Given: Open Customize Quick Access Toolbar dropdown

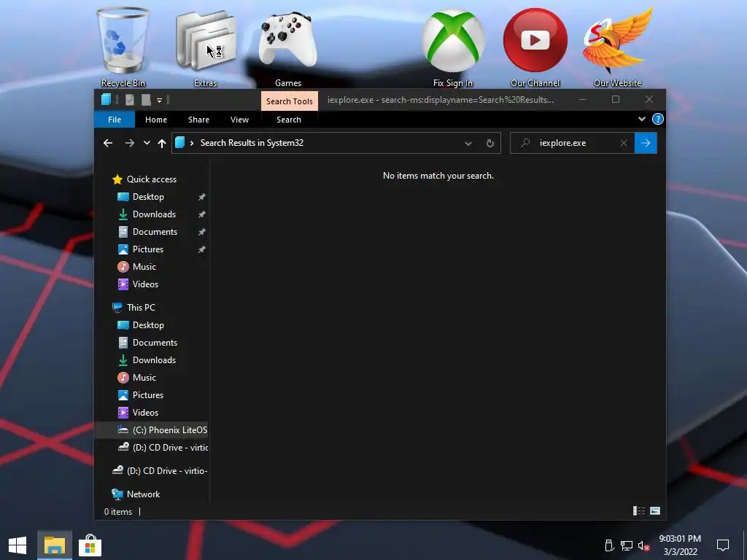Looking at the screenshot, I should (160, 100).
